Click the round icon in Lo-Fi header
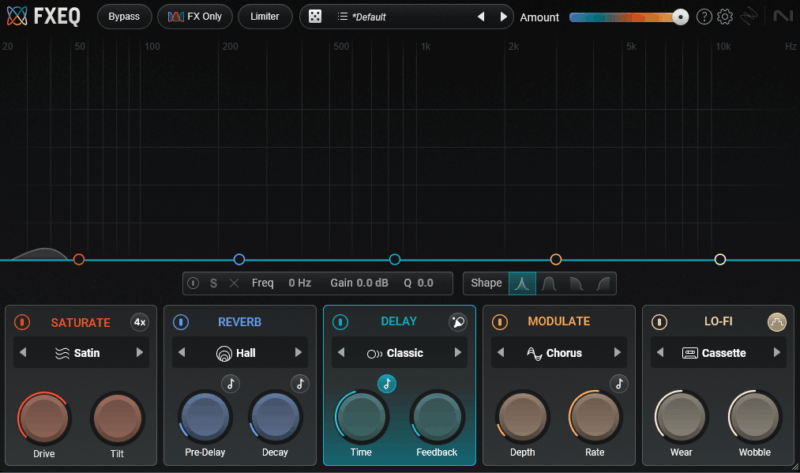Image resolution: width=800 pixels, height=473 pixels. click(x=777, y=322)
